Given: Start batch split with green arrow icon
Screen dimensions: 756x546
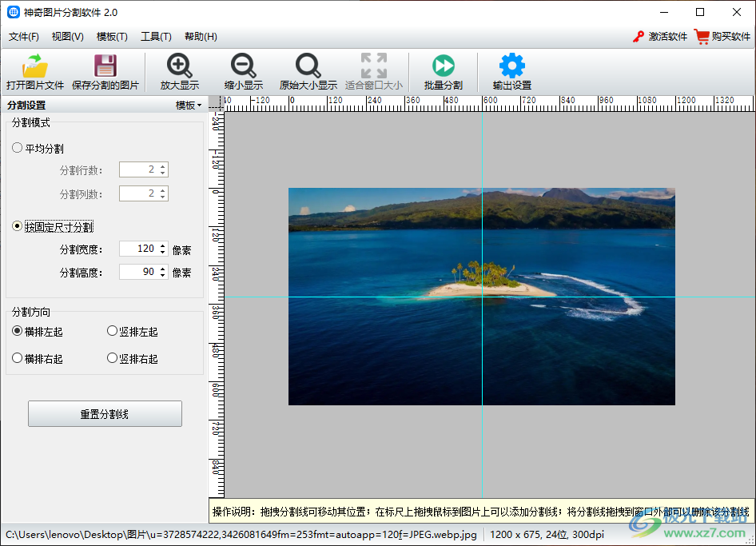Looking at the screenshot, I should click(x=443, y=66).
